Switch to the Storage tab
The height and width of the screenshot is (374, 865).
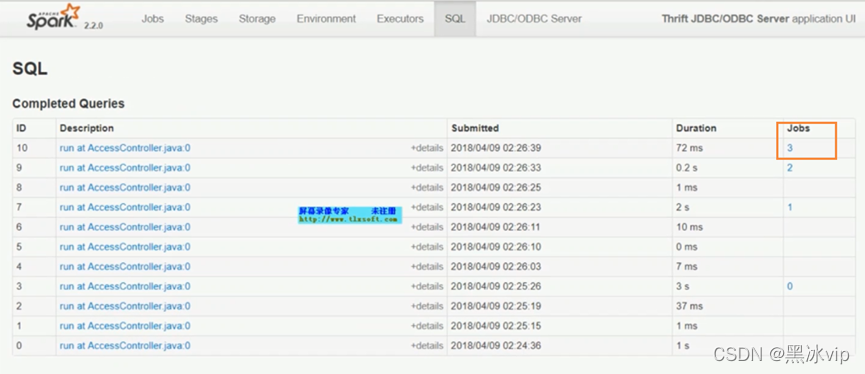point(257,19)
